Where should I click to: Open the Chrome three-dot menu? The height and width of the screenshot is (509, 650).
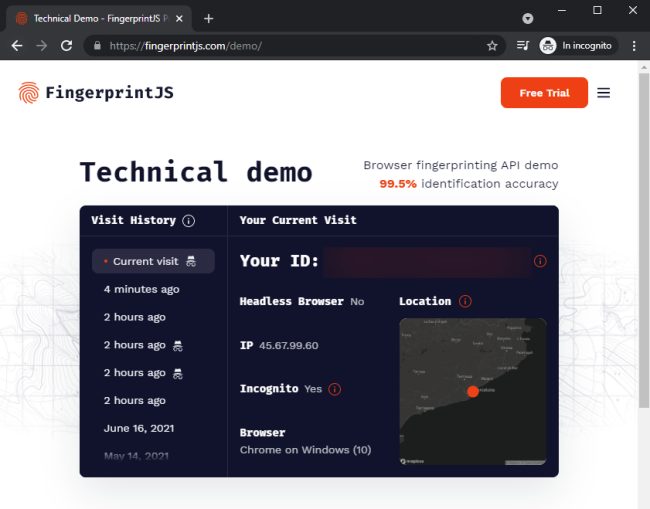634,46
